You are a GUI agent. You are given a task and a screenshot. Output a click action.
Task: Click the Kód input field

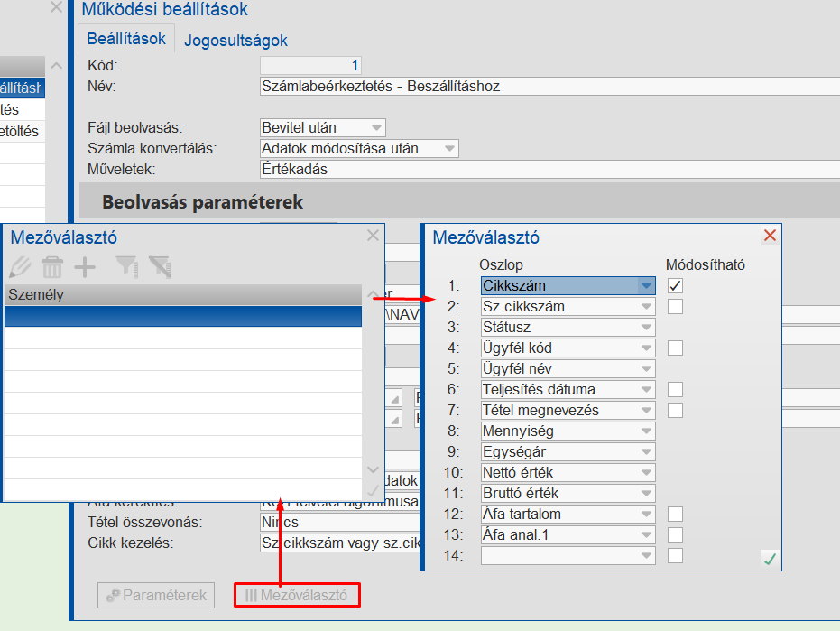(x=310, y=65)
